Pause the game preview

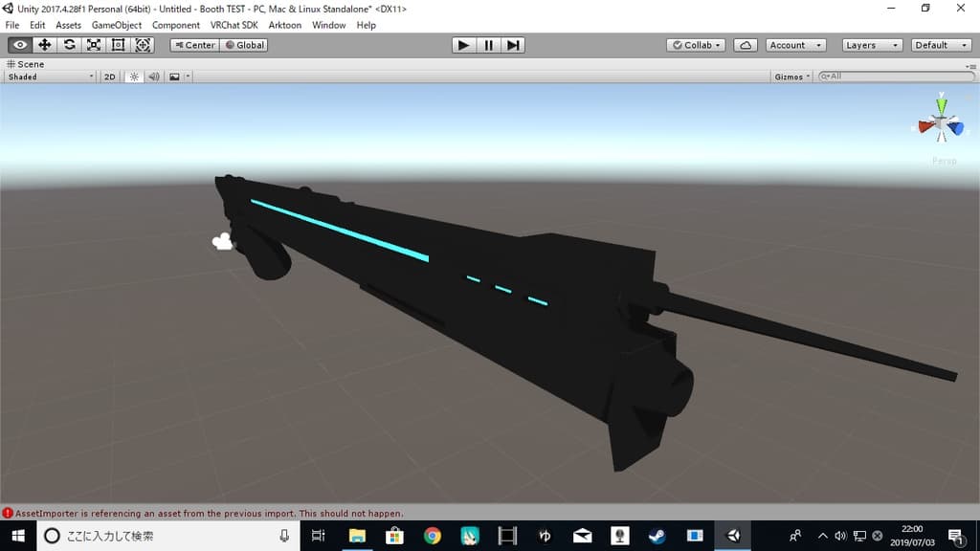(488, 45)
